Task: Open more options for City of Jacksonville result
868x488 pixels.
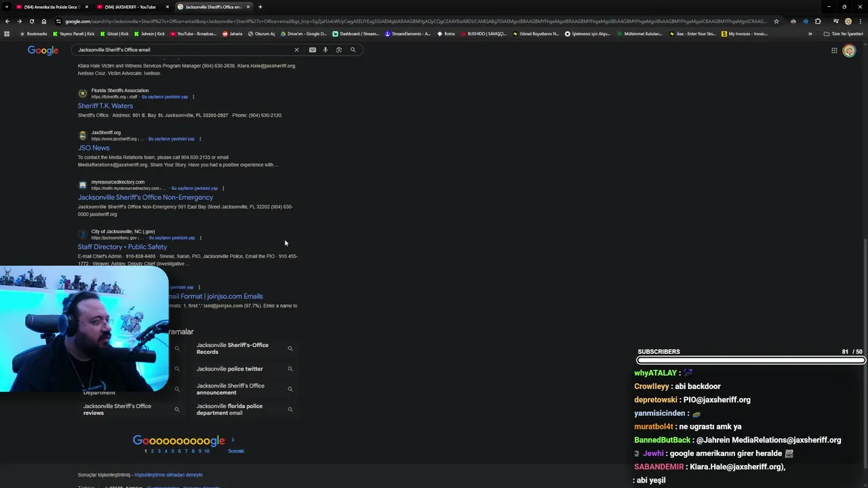Action: (x=201, y=238)
